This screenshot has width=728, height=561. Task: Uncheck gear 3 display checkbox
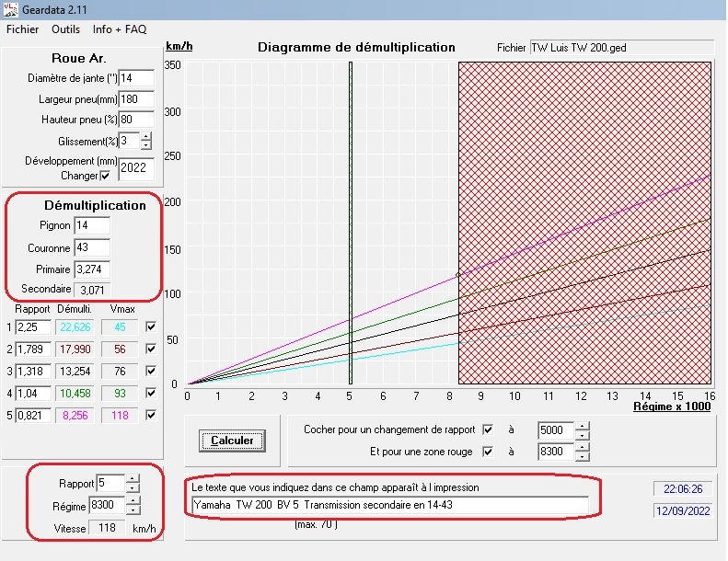[151, 371]
